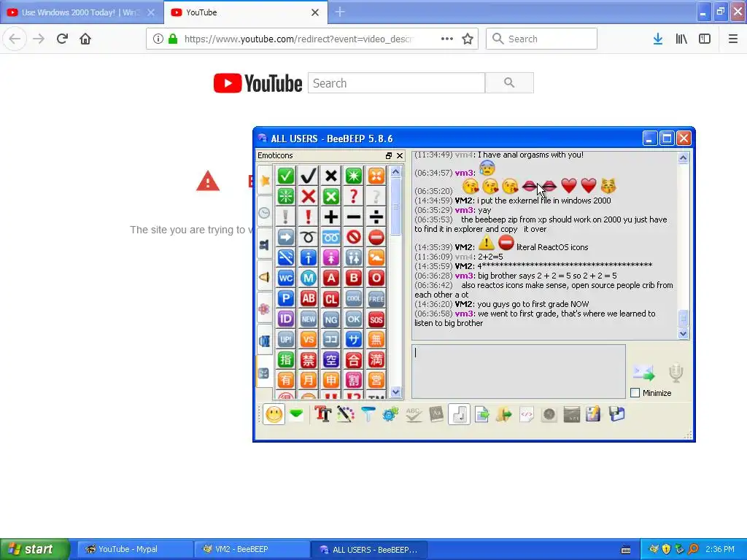Insert the red SOS emoticon
Screen dimensions: 747x560
(x=376, y=319)
